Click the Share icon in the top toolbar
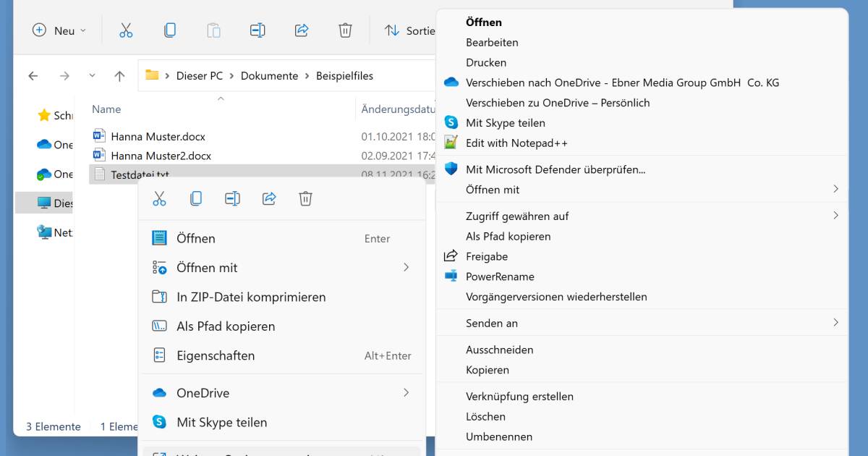The width and height of the screenshot is (868, 456). [302, 30]
